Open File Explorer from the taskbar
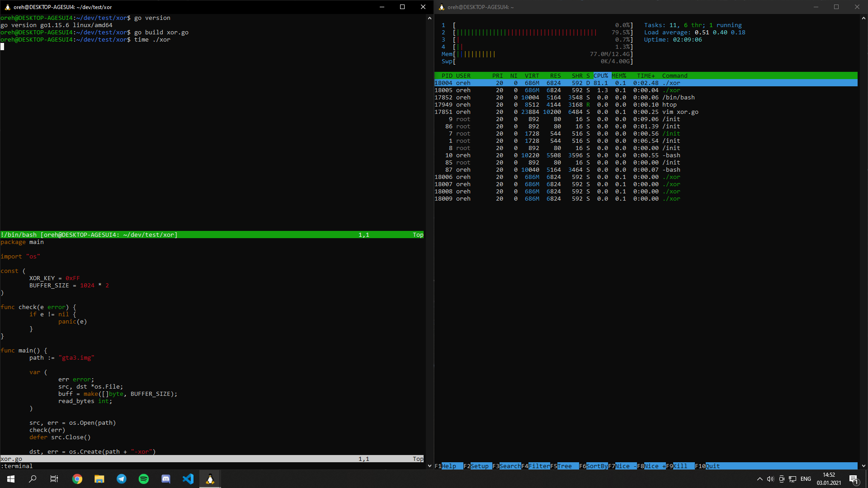The image size is (868, 488). tap(99, 479)
